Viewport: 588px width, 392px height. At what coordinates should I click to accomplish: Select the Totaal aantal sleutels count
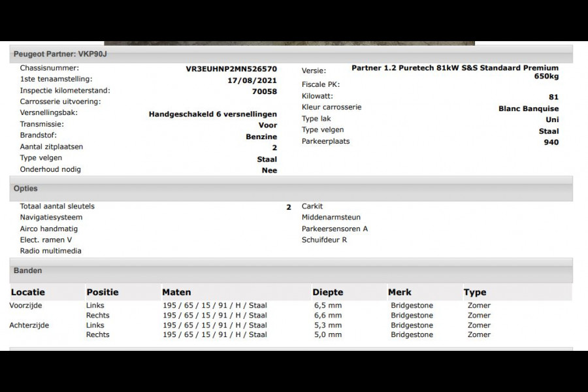click(x=288, y=206)
